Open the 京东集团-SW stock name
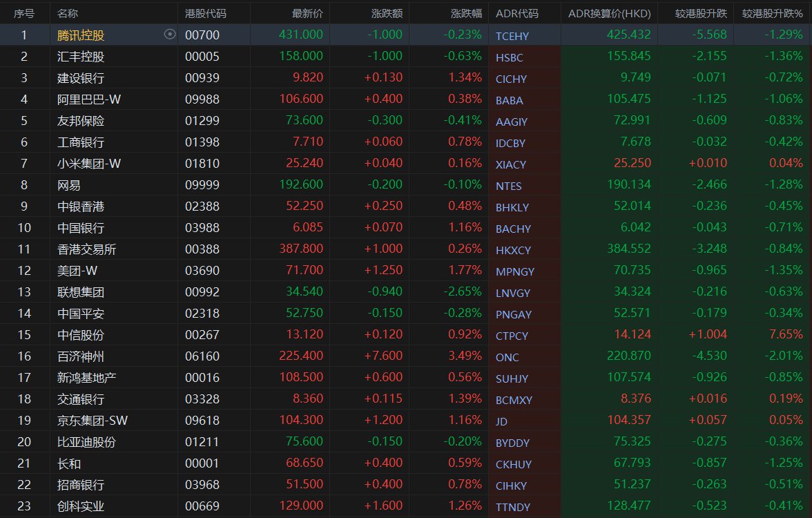This screenshot has width=812, height=518. click(93, 421)
